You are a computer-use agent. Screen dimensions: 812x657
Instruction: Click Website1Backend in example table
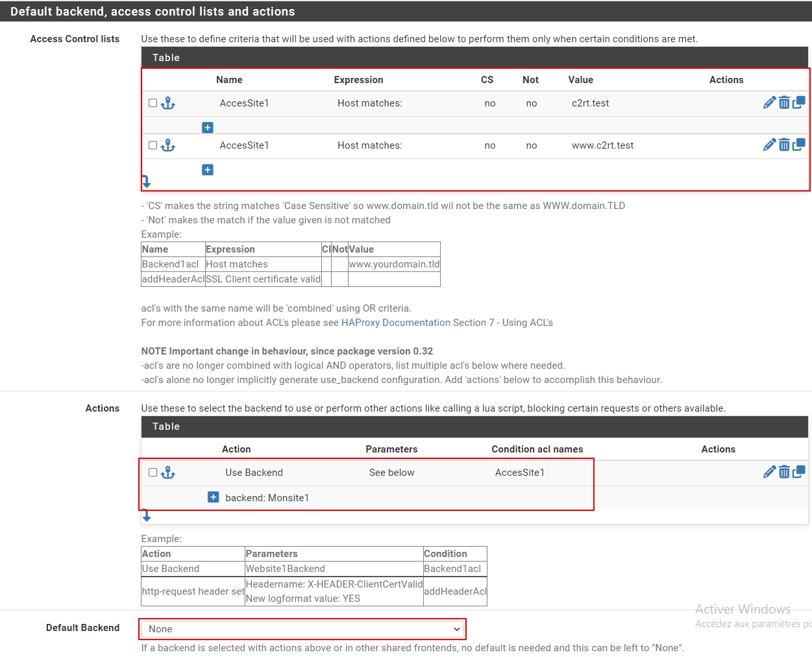[286, 569]
